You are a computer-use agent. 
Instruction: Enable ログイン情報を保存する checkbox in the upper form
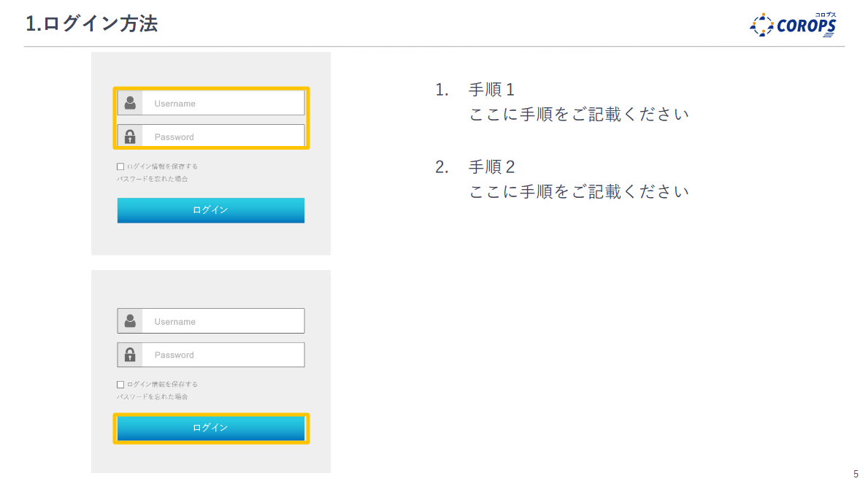click(x=120, y=166)
